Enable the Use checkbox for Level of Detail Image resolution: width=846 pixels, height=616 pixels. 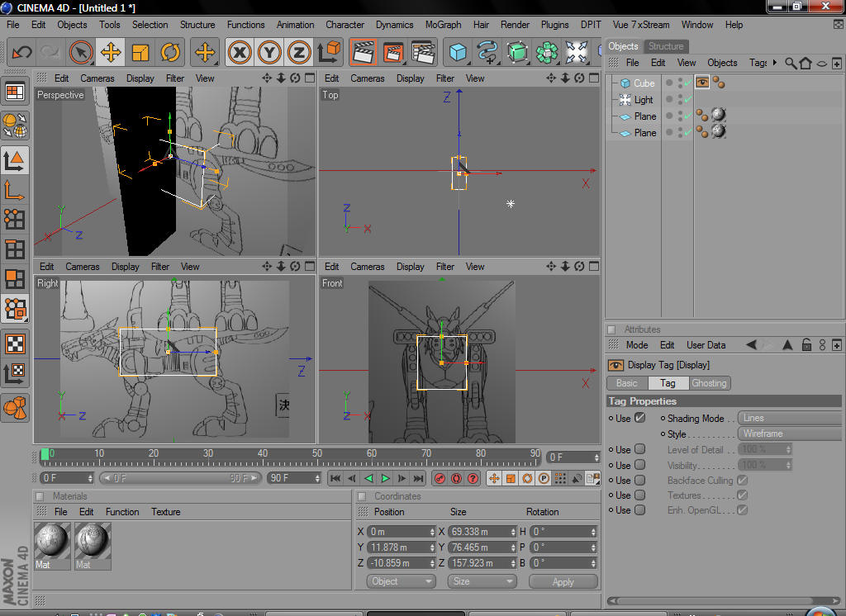coord(639,450)
